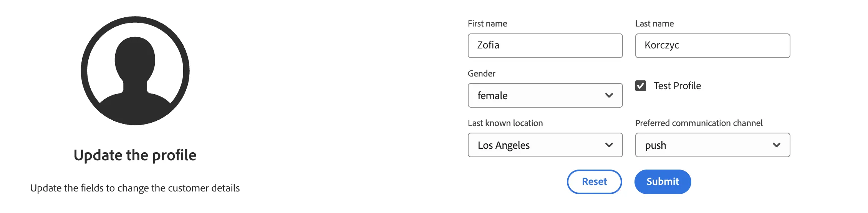
Task: Click the profile avatar silhouette icon
Action: click(135, 71)
